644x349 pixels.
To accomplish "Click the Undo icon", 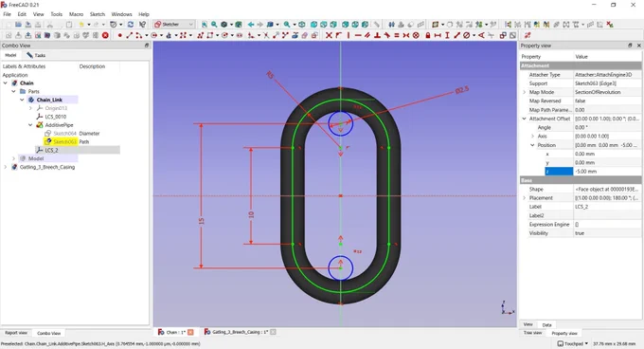I will [x=81, y=25].
